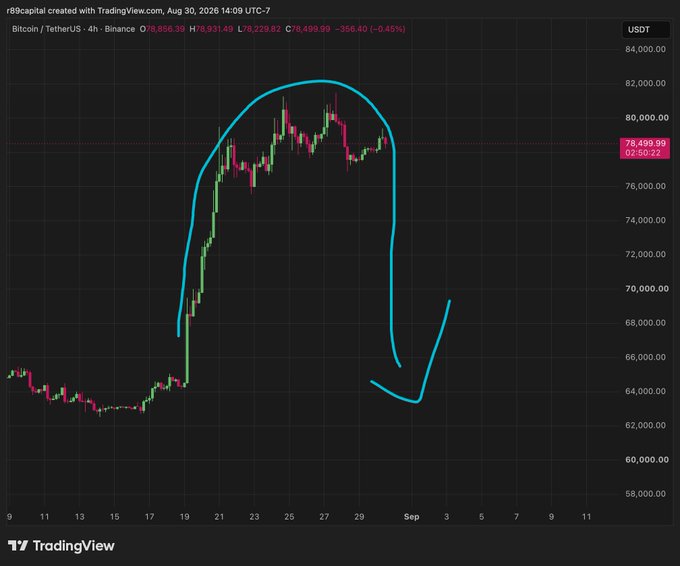Click the date 29 on the time axis
Viewport: 680px width, 566px height.
pos(359,517)
